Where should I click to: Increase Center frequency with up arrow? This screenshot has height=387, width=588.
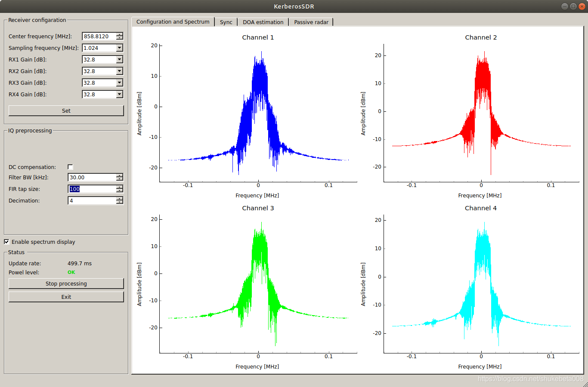click(120, 34)
